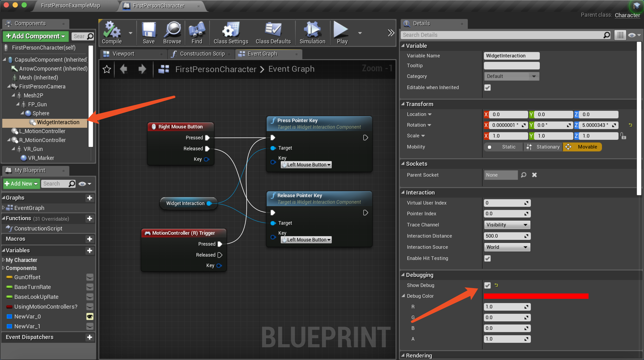The width and height of the screenshot is (644, 360).
Task: Open Class Defaults
Action: coord(273,33)
